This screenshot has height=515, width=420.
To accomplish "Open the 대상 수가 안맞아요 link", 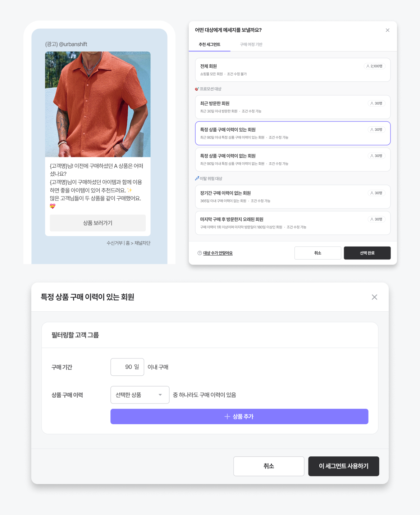I will tap(218, 253).
